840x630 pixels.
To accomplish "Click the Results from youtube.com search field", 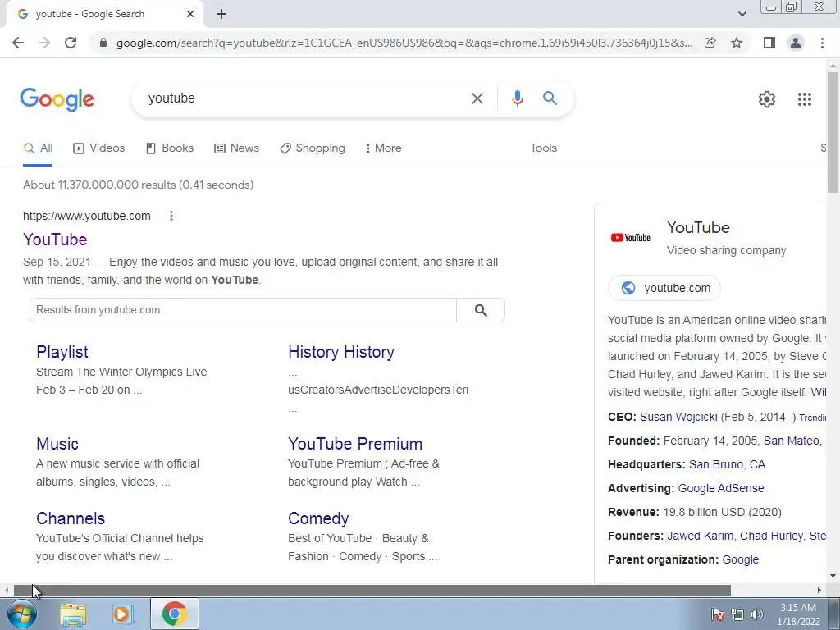I will pos(243,310).
